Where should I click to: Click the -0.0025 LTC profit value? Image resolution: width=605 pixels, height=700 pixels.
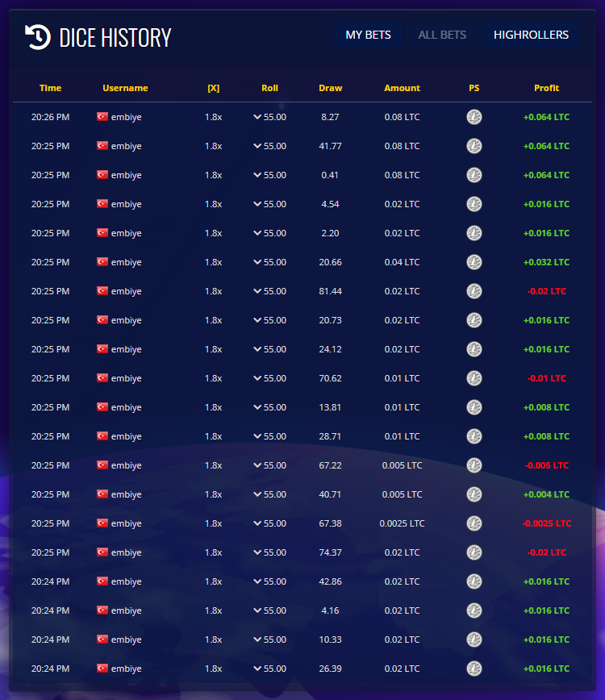point(546,523)
